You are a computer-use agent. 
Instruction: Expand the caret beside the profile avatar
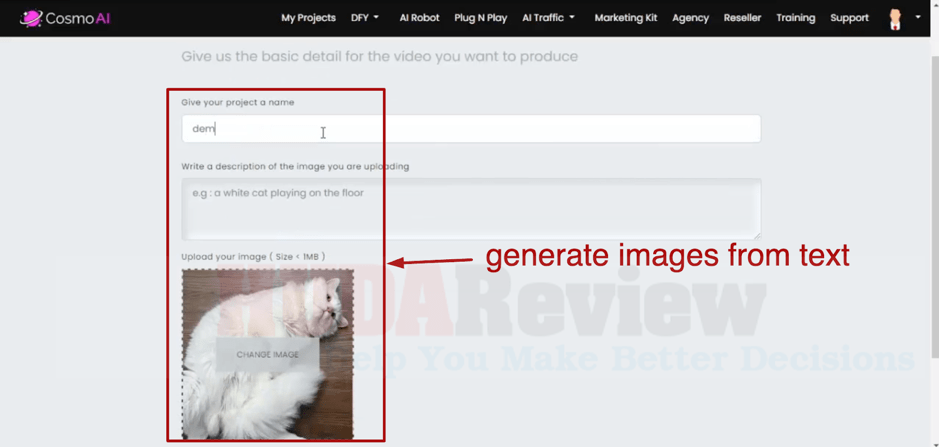(918, 17)
